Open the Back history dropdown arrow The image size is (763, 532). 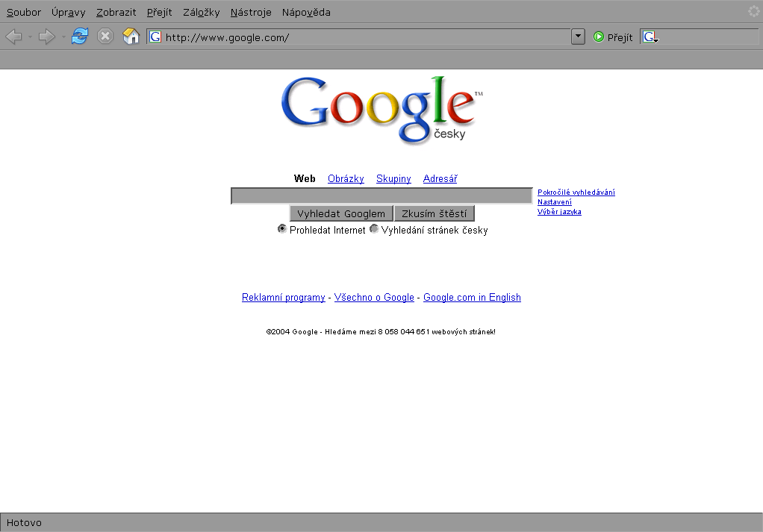coord(30,37)
